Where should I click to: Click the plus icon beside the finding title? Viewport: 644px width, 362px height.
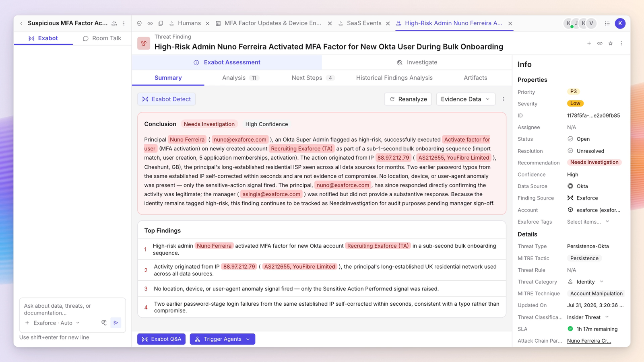pyautogui.click(x=589, y=43)
